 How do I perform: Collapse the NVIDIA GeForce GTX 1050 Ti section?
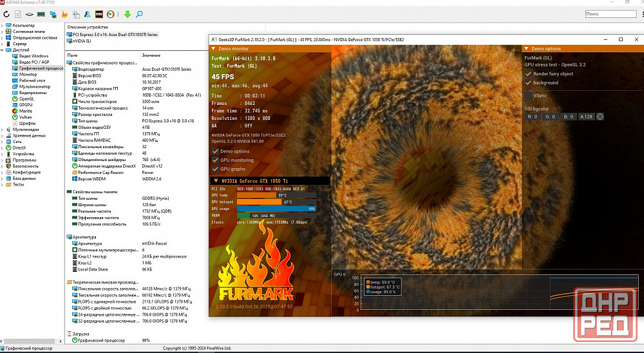(215, 181)
